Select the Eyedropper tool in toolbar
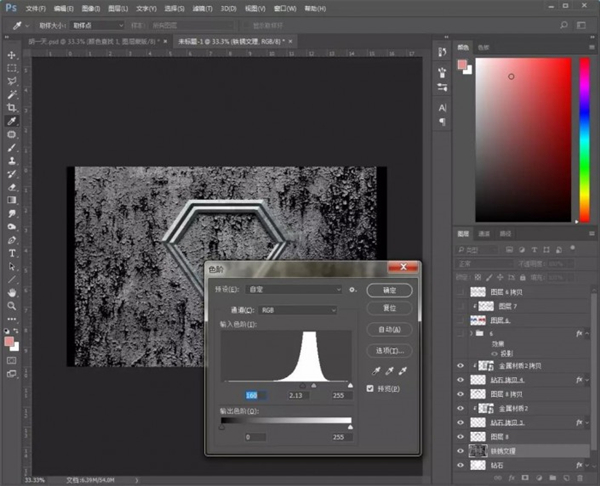 [12, 120]
